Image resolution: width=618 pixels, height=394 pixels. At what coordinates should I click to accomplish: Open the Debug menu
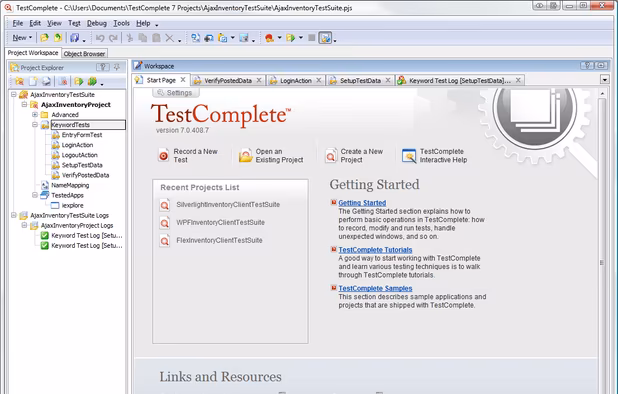click(97, 23)
